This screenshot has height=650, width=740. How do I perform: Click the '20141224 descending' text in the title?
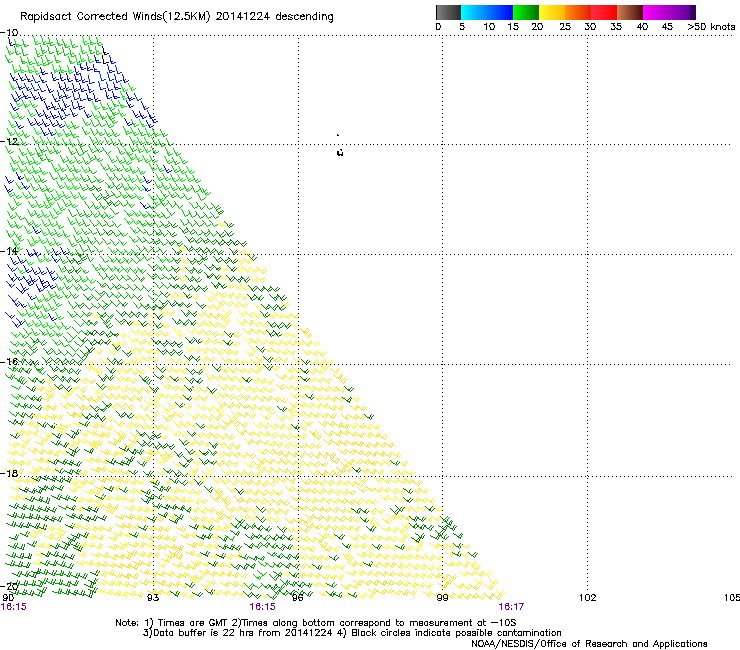[x=275, y=17]
